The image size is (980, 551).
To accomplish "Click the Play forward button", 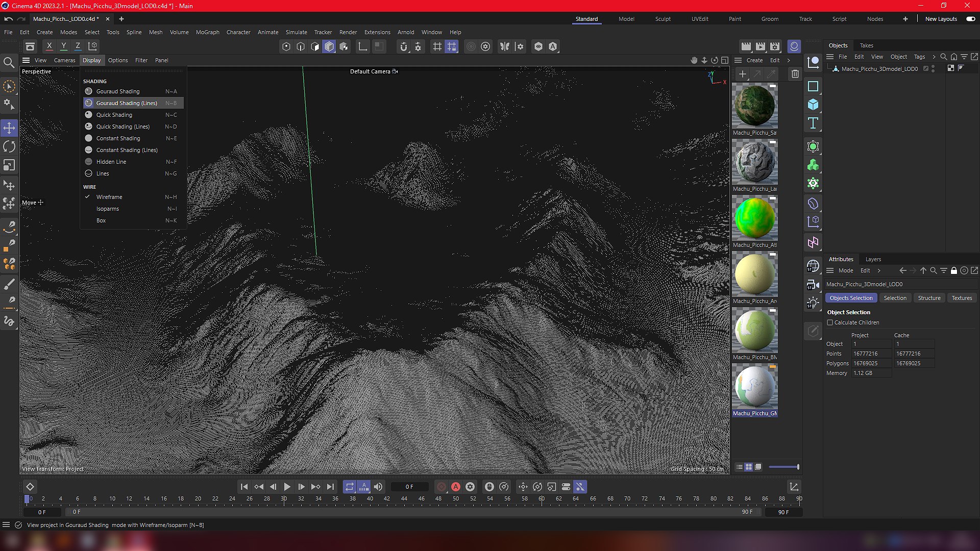I will [287, 487].
